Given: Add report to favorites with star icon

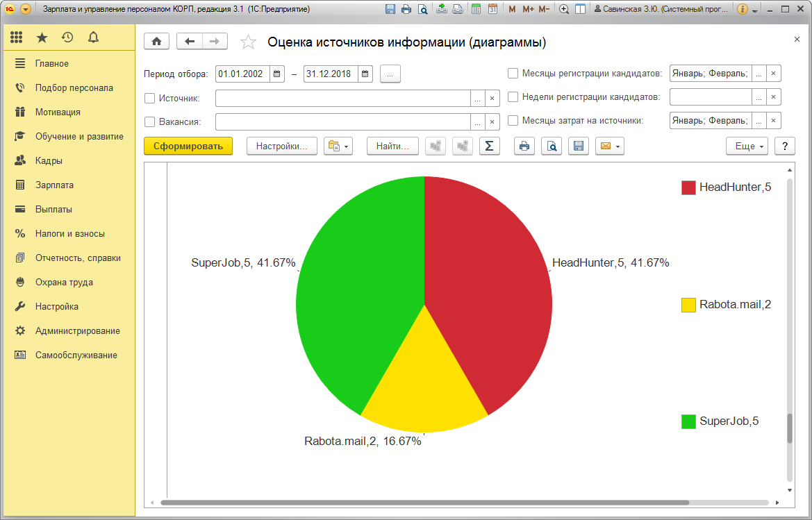Looking at the screenshot, I should click(249, 42).
